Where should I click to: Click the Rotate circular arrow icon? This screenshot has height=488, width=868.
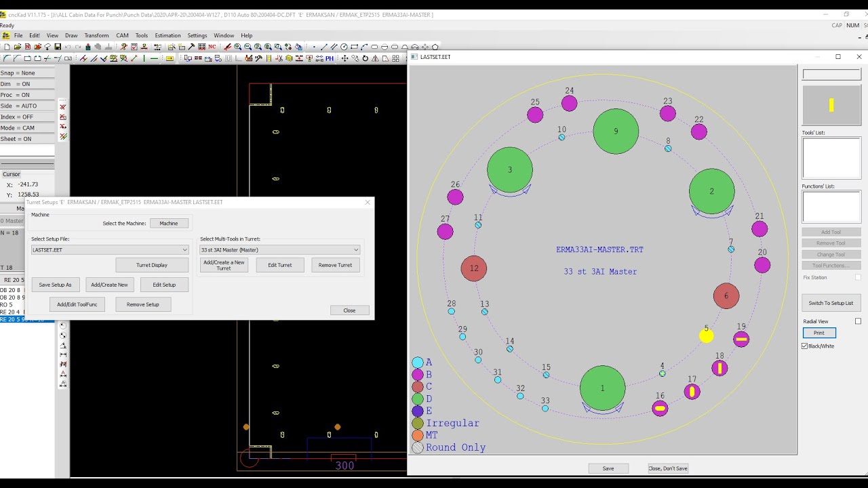pyautogui.click(x=366, y=58)
